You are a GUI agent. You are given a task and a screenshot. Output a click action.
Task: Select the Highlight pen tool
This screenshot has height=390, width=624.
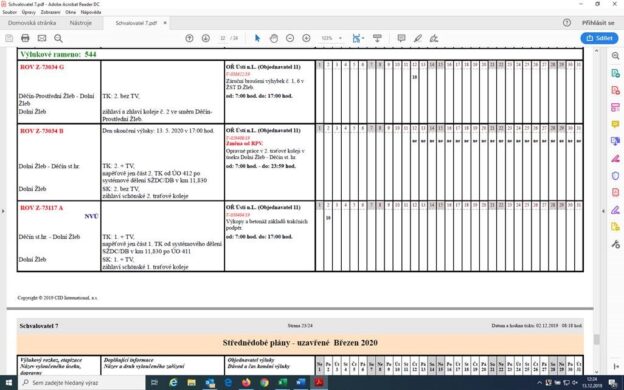pyautogui.click(x=418, y=38)
